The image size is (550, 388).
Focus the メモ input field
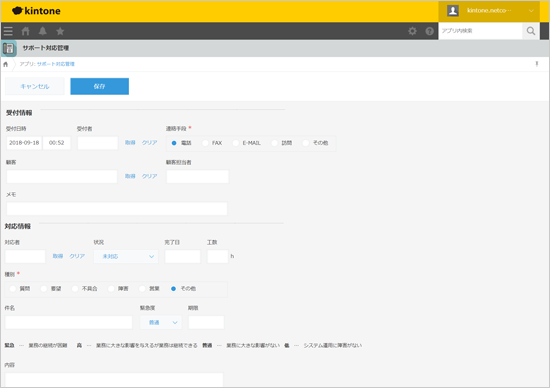pyautogui.click(x=117, y=209)
